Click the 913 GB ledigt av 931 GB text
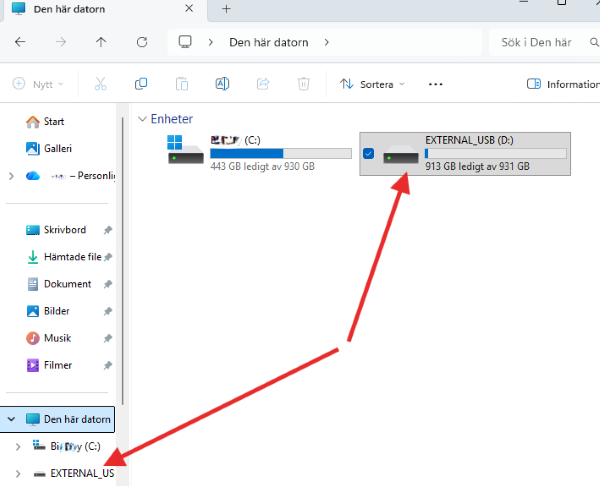The width and height of the screenshot is (600, 488). click(477, 166)
